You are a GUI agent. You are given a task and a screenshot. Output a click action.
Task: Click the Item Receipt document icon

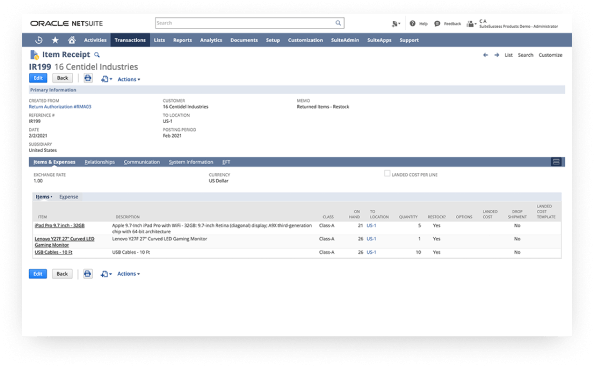pyautogui.click(x=34, y=55)
